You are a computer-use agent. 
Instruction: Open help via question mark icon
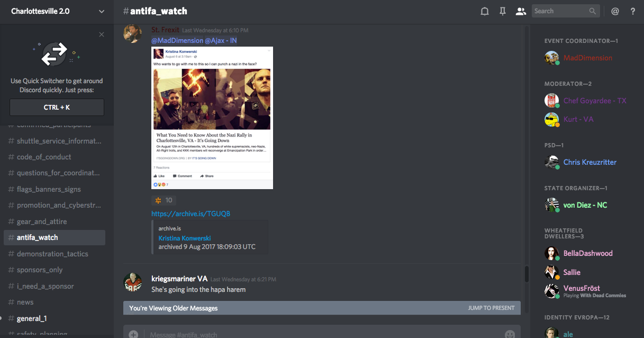[633, 11]
